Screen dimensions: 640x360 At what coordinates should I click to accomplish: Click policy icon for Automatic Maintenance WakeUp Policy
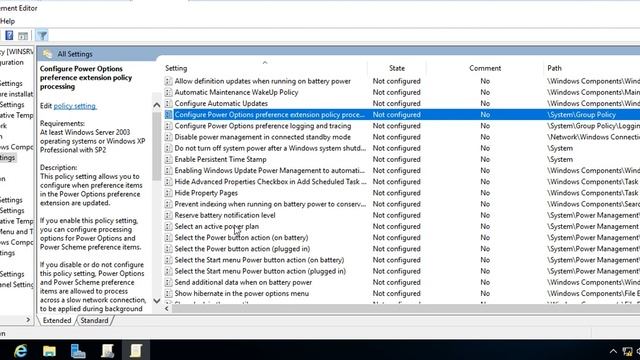tap(168, 92)
